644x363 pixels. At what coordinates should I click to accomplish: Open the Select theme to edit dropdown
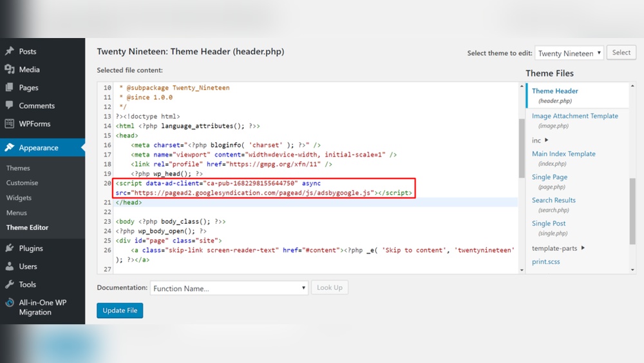click(x=569, y=53)
